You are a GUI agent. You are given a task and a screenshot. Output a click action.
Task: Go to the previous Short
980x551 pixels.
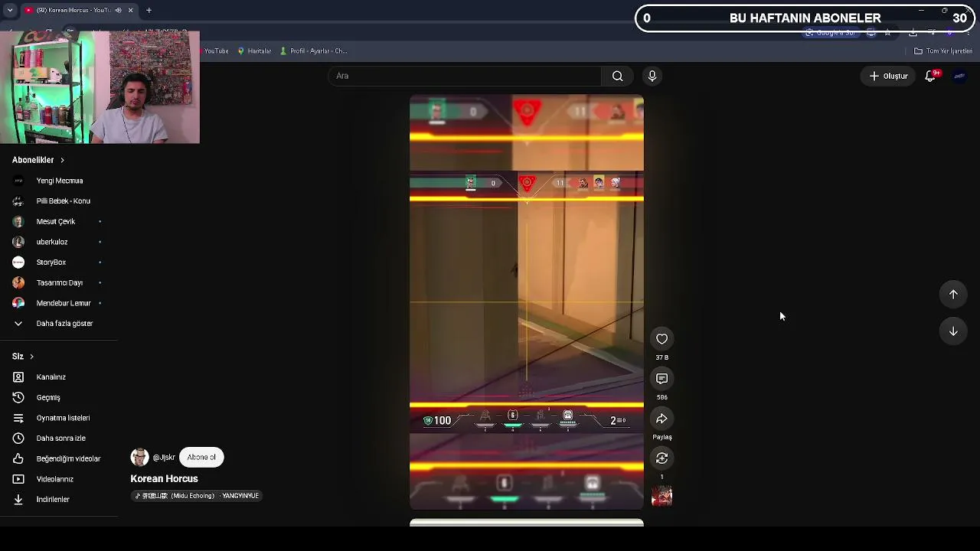(953, 295)
